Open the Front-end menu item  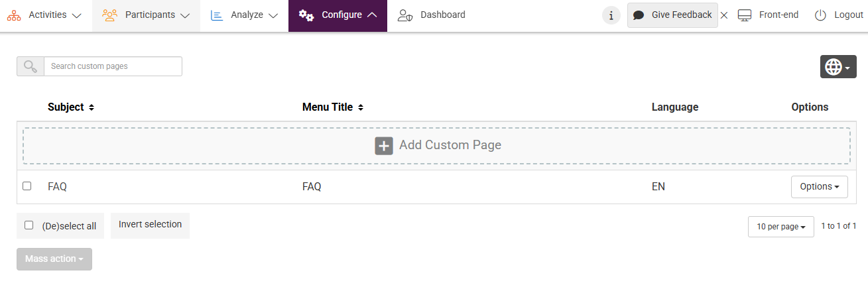point(769,15)
